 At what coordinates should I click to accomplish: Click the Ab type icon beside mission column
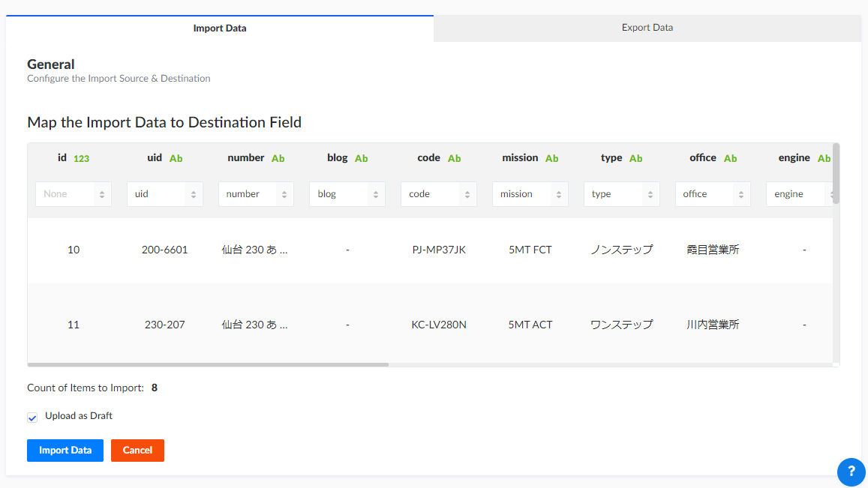(551, 159)
